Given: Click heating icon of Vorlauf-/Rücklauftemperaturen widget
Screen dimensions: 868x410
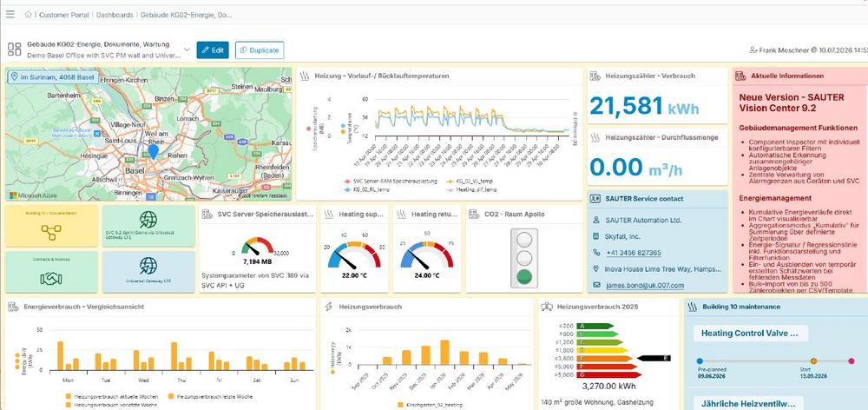Looking at the screenshot, I should click(305, 76).
